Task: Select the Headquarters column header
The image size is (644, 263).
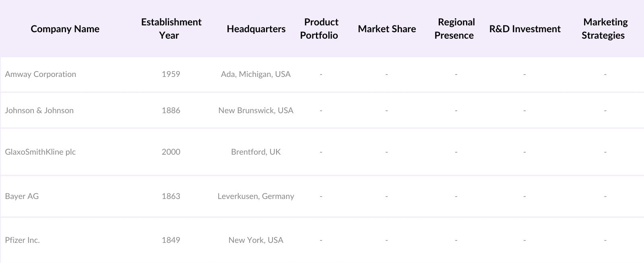Action: click(x=256, y=29)
